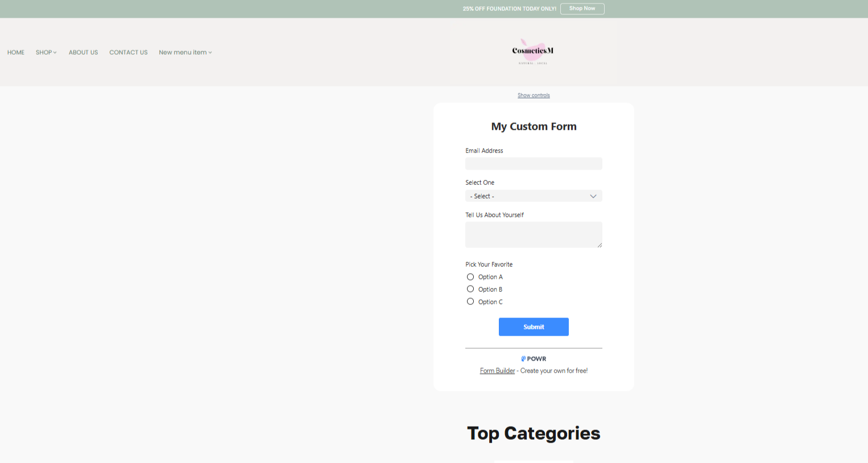Navigate to CONTACT US
Image resolution: width=868 pixels, height=463 pixels.
pos(129,52)
